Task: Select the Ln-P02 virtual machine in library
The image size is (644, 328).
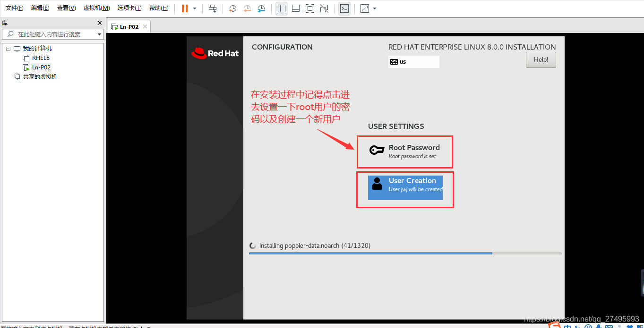Action: pos(41,67)
